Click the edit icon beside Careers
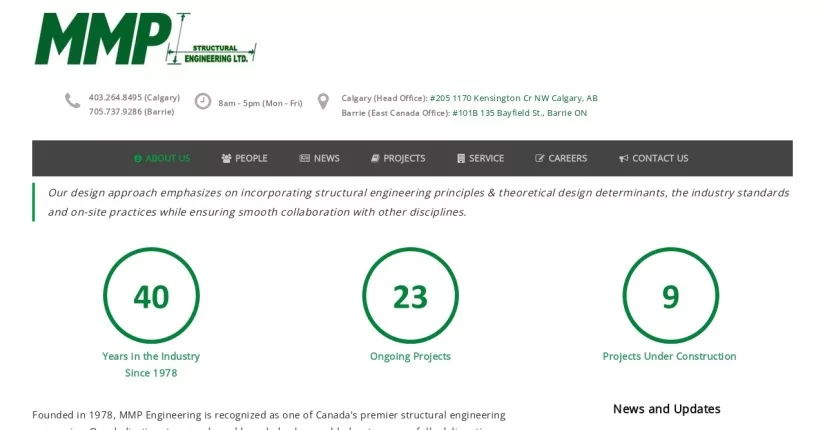Viewport: 825px width, 430px height. [539, 158]
